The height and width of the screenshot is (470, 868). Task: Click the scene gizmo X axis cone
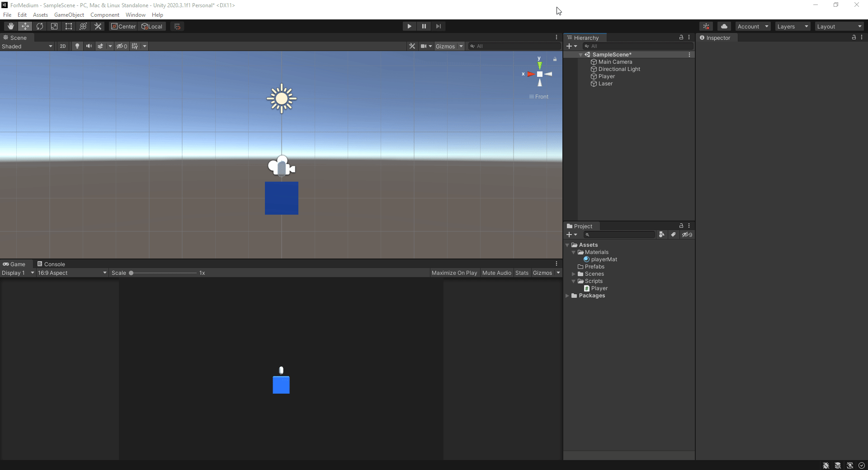click(531, 74)
